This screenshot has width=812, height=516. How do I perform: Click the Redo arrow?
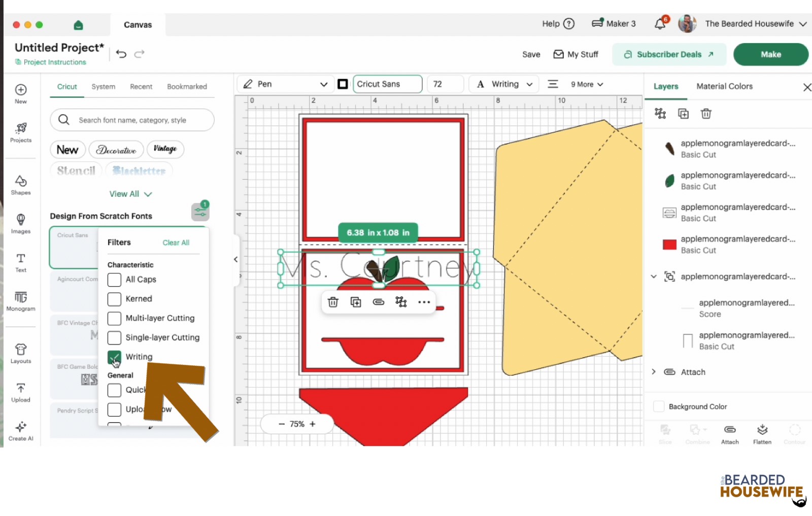pos(140,54)
